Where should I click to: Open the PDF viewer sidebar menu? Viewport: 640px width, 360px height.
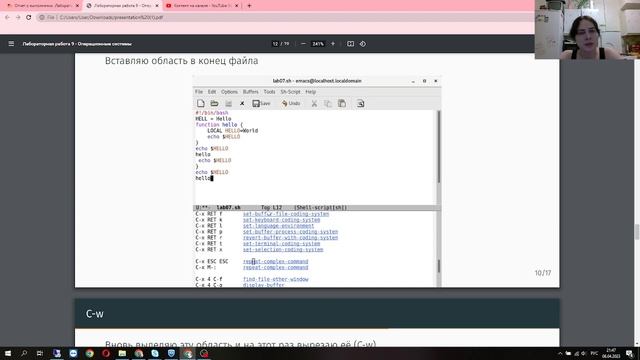click(x=11, y=44)
